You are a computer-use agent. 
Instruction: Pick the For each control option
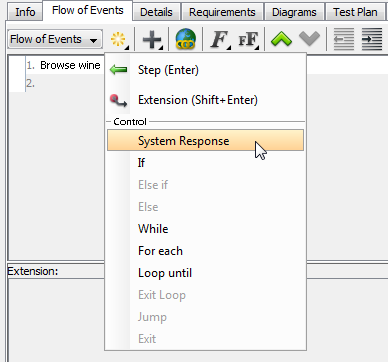[205, 251]
